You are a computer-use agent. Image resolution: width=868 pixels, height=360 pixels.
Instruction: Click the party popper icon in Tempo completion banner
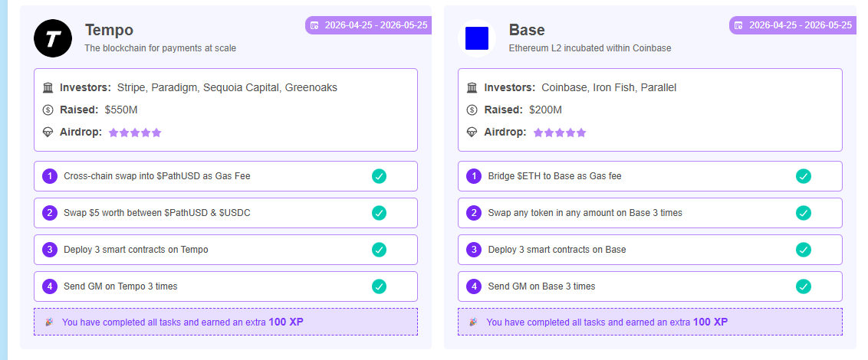click(49, 322)
